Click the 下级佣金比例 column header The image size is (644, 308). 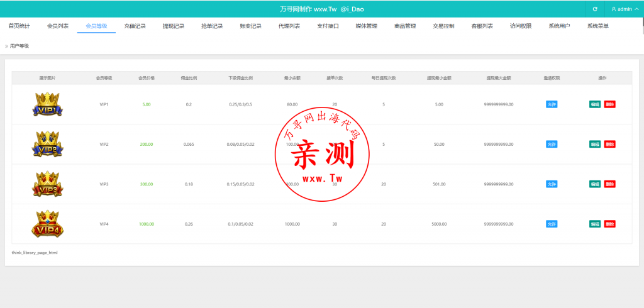pyautogui.click(x=241, y=77)
